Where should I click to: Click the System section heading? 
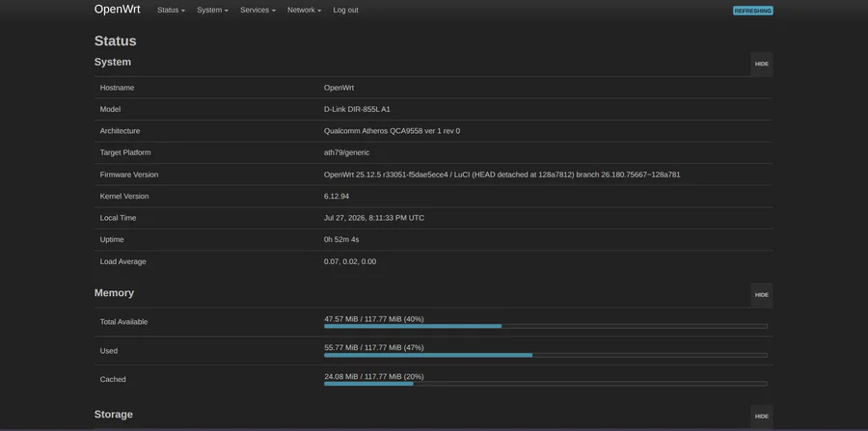tap(113, 62)
